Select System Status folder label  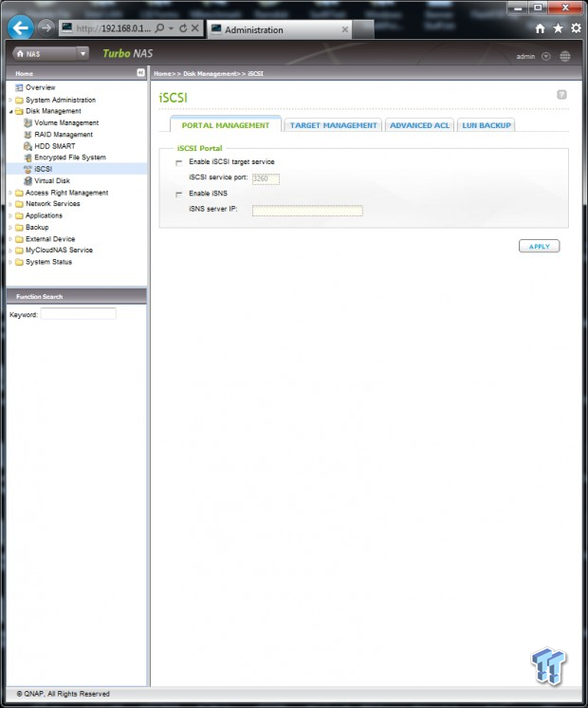(x=48, y=262)
